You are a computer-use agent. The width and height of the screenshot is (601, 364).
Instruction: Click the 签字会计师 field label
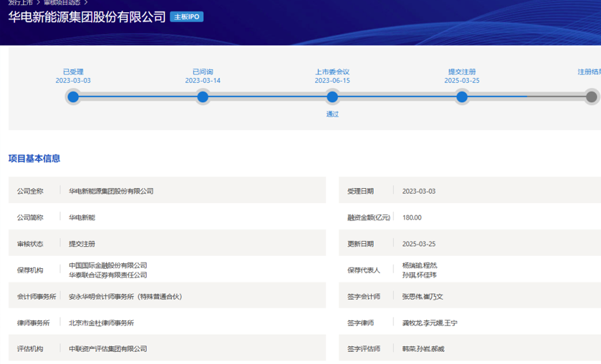tap(364, 296)
